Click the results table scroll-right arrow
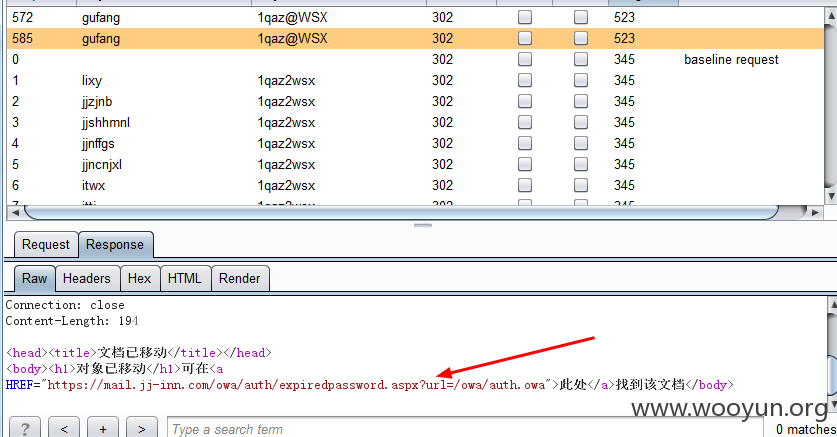The image size is (837, 437). 815,213
